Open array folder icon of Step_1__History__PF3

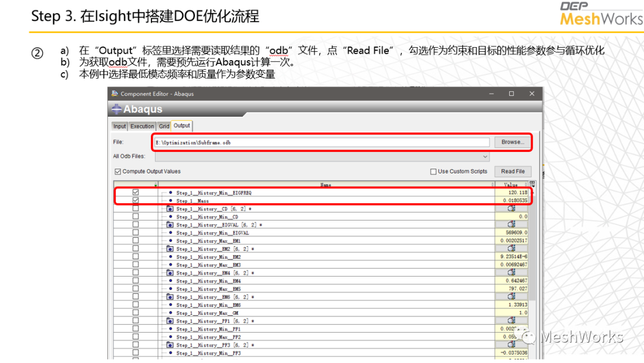[169, 345]
